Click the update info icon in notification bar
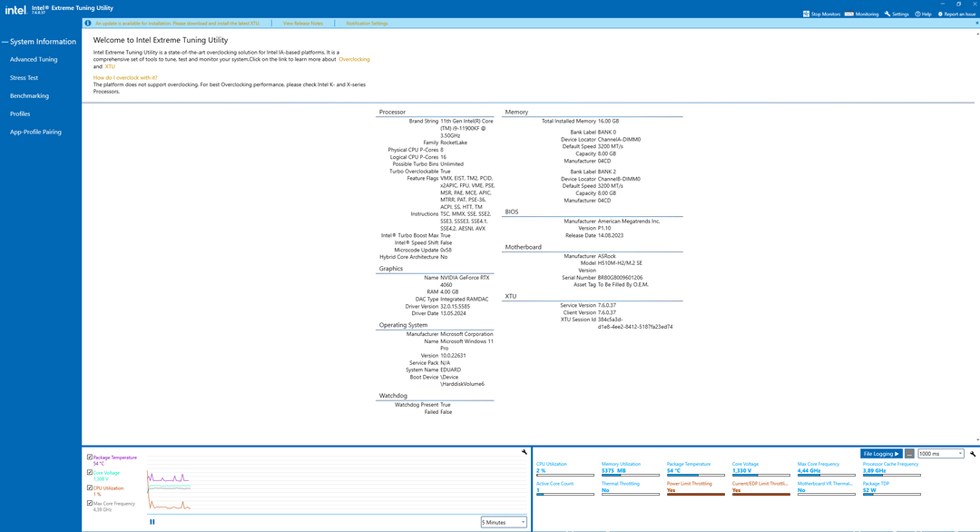 coord(87,23)
